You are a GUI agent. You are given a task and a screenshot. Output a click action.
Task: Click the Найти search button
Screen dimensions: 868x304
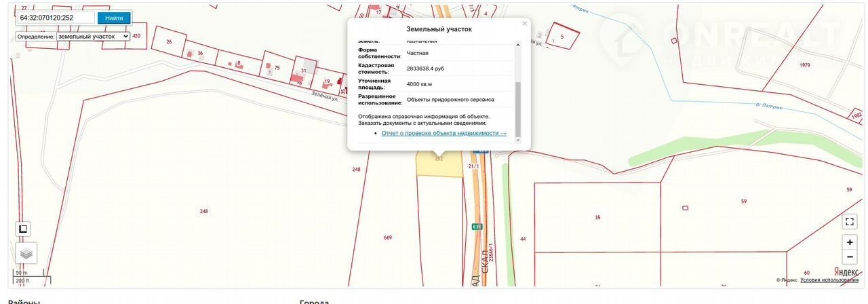pyautogui.click(x=114, y=18)
